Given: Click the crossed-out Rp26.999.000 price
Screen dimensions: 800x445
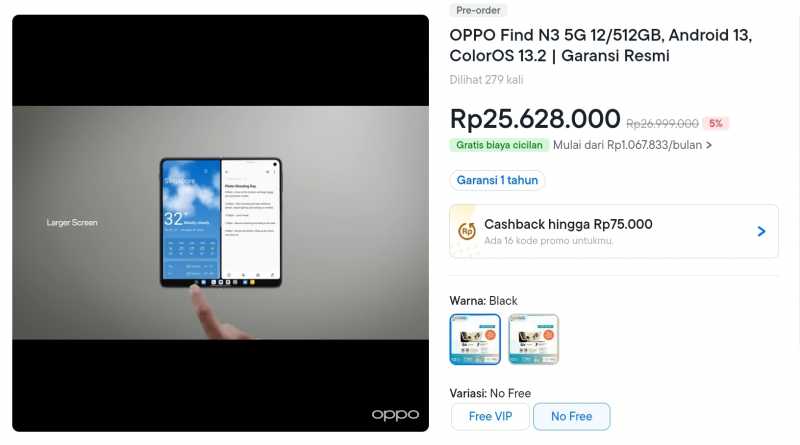Looking at the screenshot, I should (x=662, y=123).
